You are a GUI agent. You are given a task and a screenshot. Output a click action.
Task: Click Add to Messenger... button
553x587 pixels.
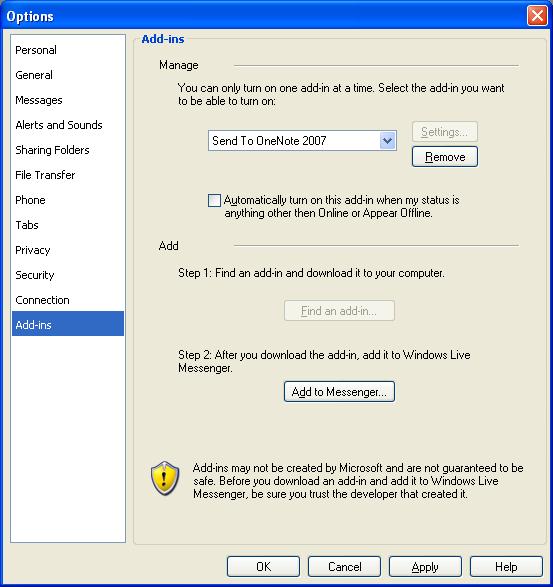pos(339,392)
